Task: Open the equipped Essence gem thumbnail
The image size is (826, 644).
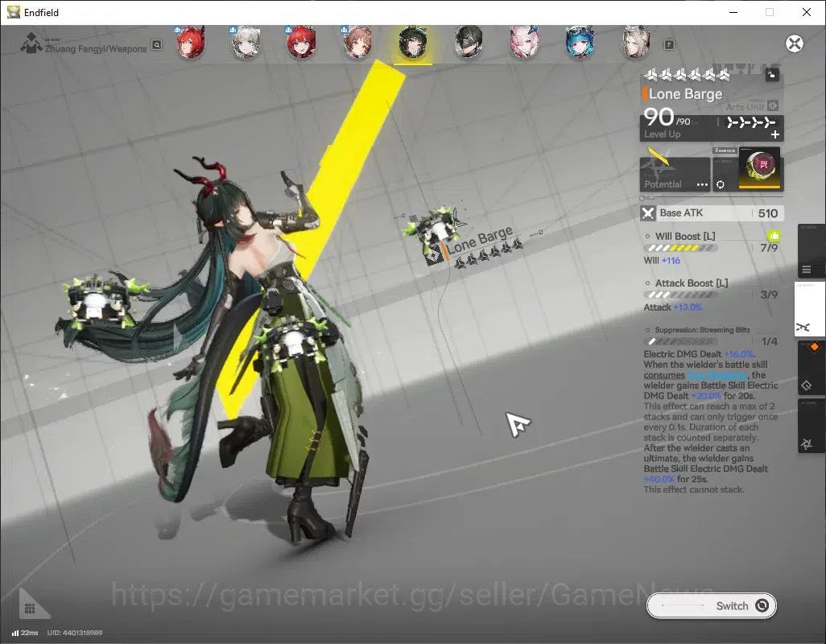Action: coord(760,168)
